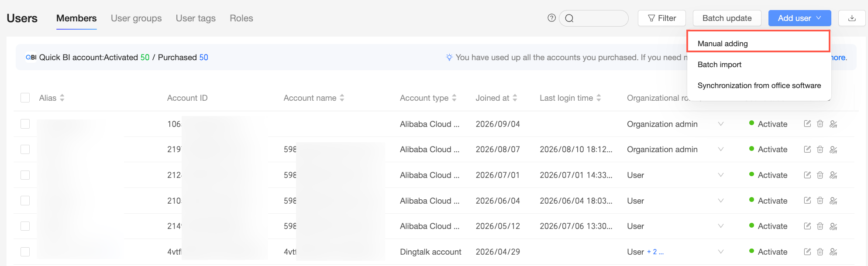Choose Synchronization from office software
This screenshot has height=266, width=868.
pos(758,85)
